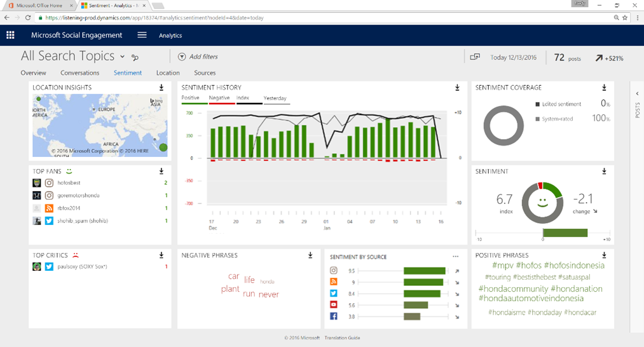This screenshot has width=644, height=347.
Task: Download the Negative Phrases widget
Action: pos(310,255)
